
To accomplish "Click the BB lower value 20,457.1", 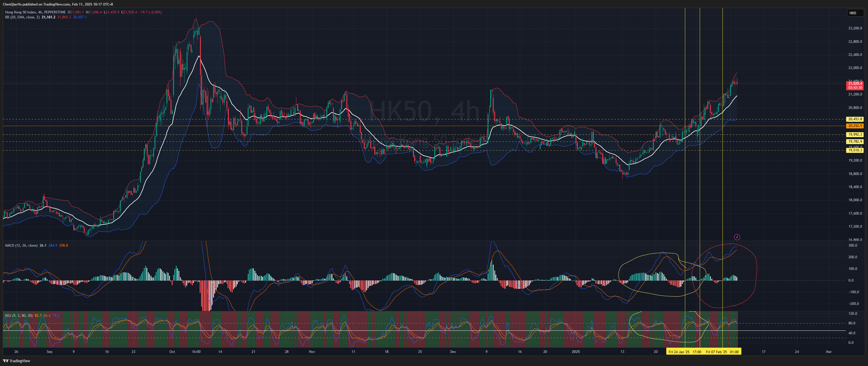I will pos(80,17).
